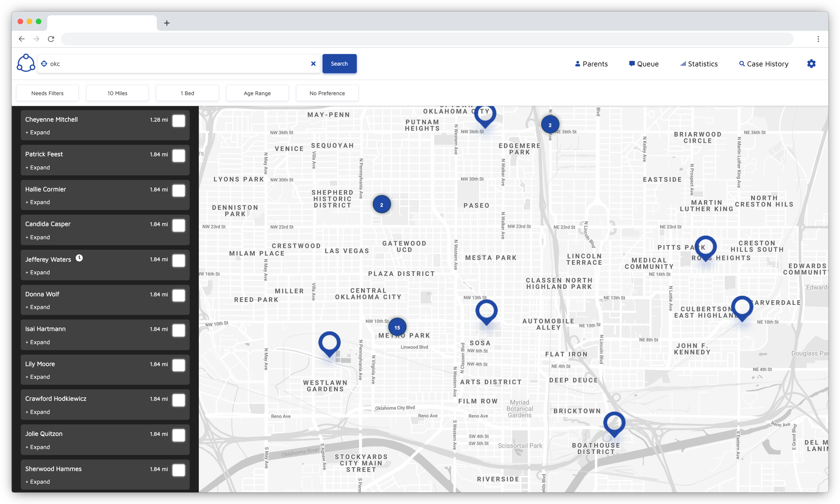The width and height of the screenshot is (840, 504).
Task: Select Hallie Cormier's checkbox
Action: (x=178, y=190)
